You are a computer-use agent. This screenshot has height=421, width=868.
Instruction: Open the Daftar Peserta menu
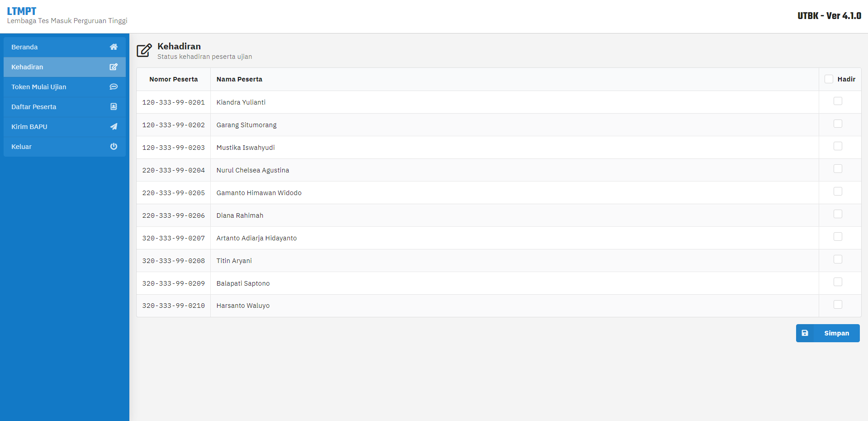tap(65, 107)
